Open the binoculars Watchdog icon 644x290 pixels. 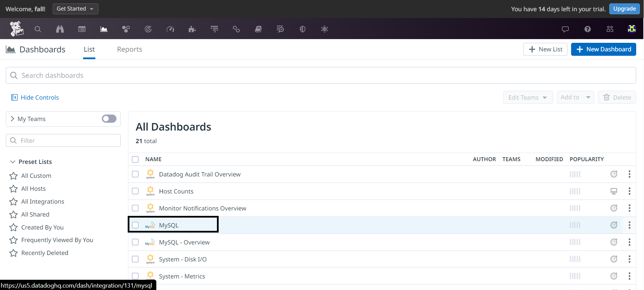coord(60,29)
